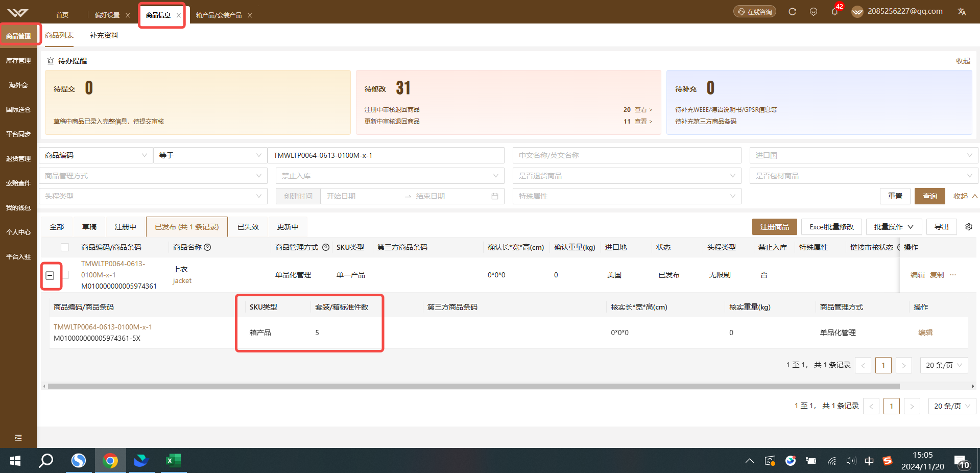Open the 批量操作 dropdown

pyautogui.click(x=894, y=227)
